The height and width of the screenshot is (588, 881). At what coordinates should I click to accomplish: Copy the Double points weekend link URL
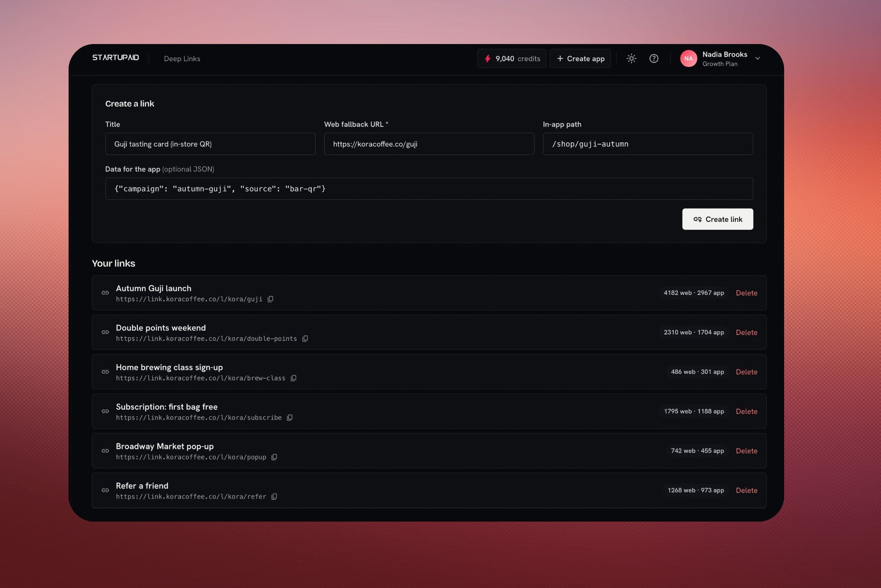pyautogui.click(x=305, y=339)
